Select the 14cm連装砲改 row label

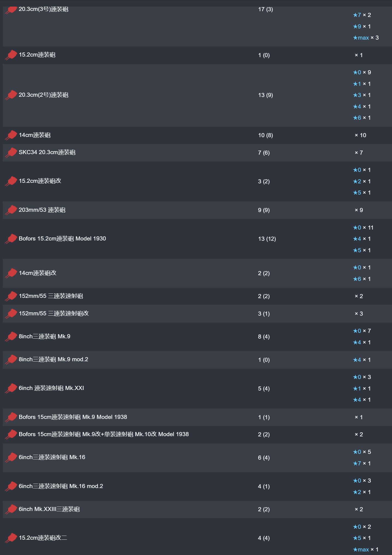click(x=37, y=273)
